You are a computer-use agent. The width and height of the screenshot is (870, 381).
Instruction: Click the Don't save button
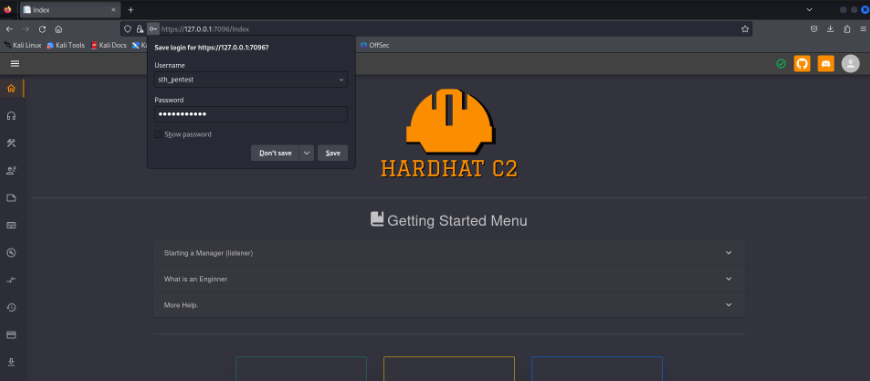[275, 153]
